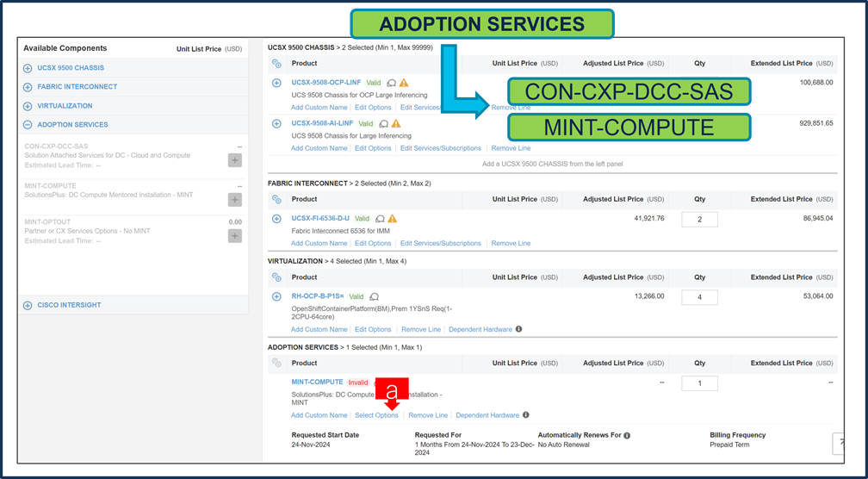The image size is (868, 479).
Task: Click Requested Start Date value 24-Nov-2024
Action: [x=311, y=445]
